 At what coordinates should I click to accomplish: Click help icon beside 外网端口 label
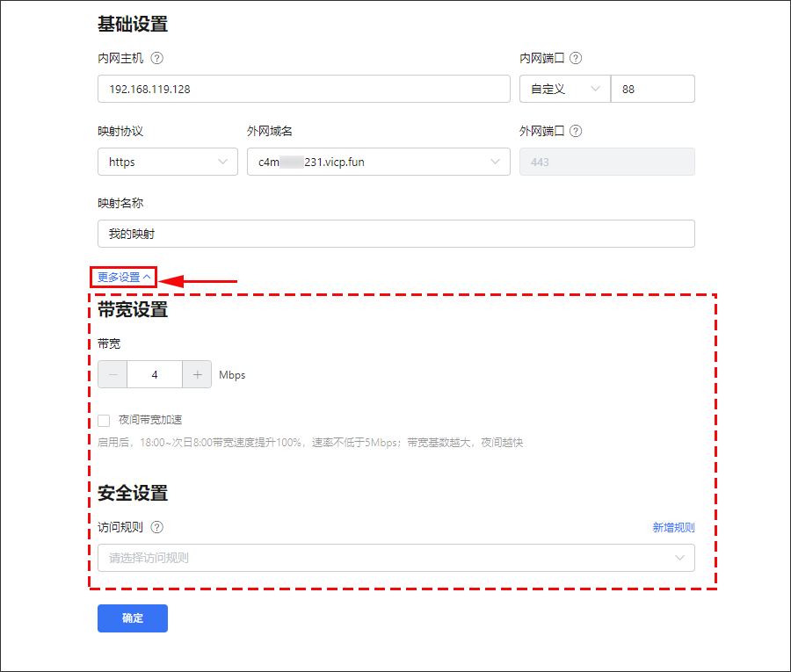coord(576,132)
